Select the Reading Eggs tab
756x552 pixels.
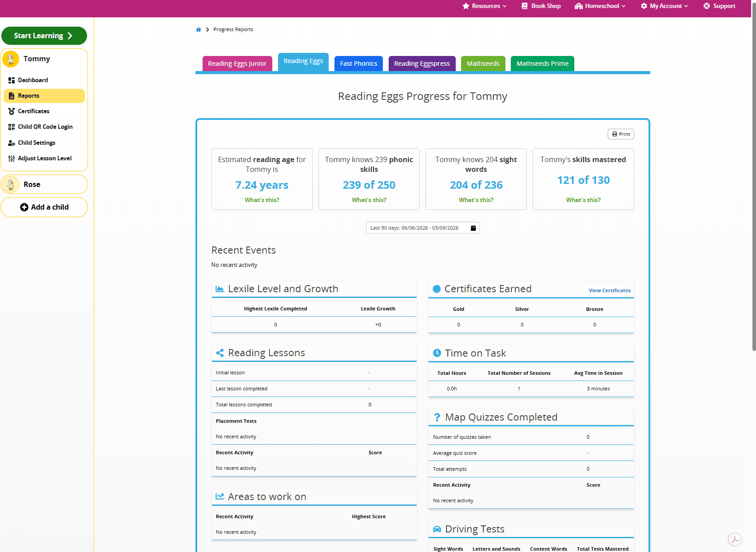point(303,62)
